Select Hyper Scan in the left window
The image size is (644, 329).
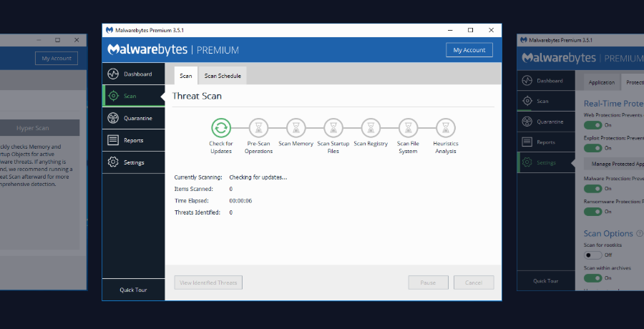point(40,128)
